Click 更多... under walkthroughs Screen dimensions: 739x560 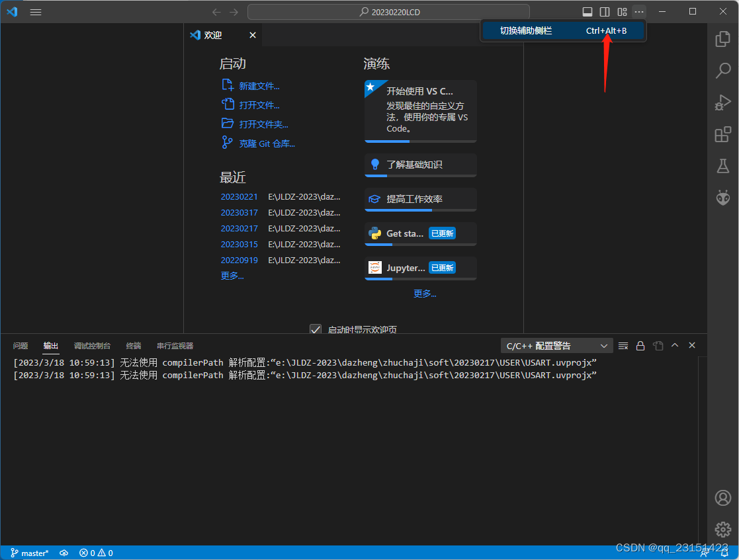tap(425, 294)
